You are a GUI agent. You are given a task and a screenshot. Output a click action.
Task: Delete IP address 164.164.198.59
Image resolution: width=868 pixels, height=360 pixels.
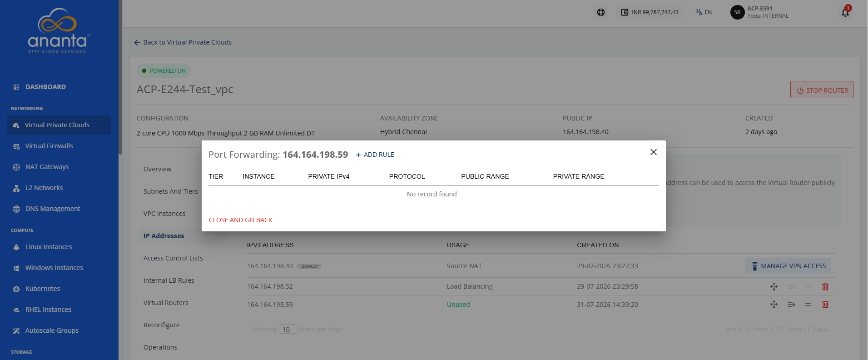coord(825,305)
